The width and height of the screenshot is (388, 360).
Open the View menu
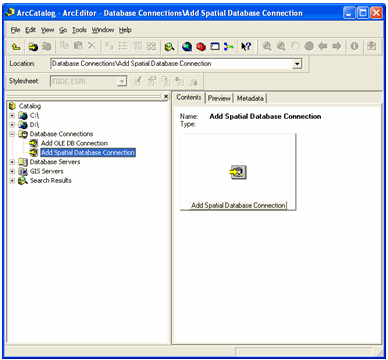click(x=47, y=30)
